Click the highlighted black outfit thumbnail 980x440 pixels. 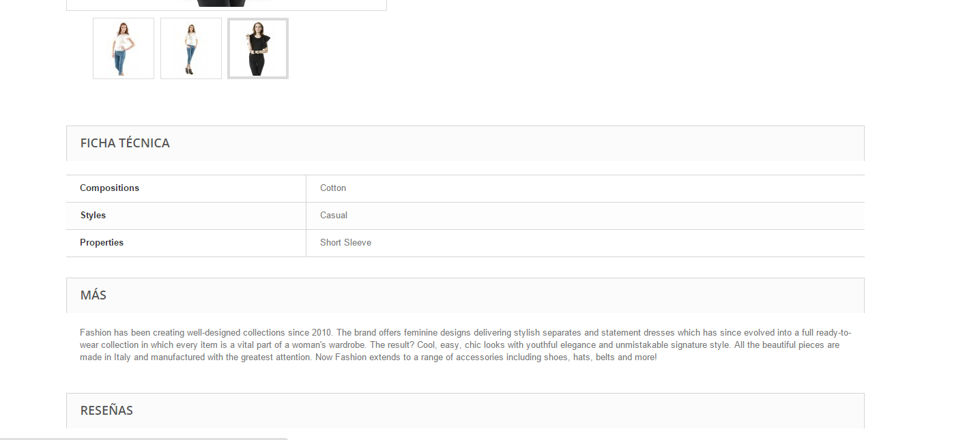[257, 48]
